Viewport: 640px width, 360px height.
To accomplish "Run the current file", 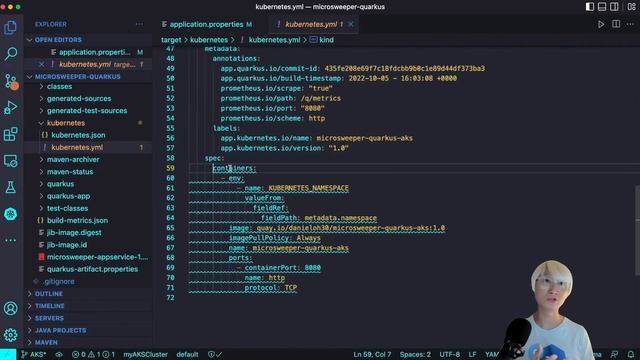I will (x=601, y=24).
